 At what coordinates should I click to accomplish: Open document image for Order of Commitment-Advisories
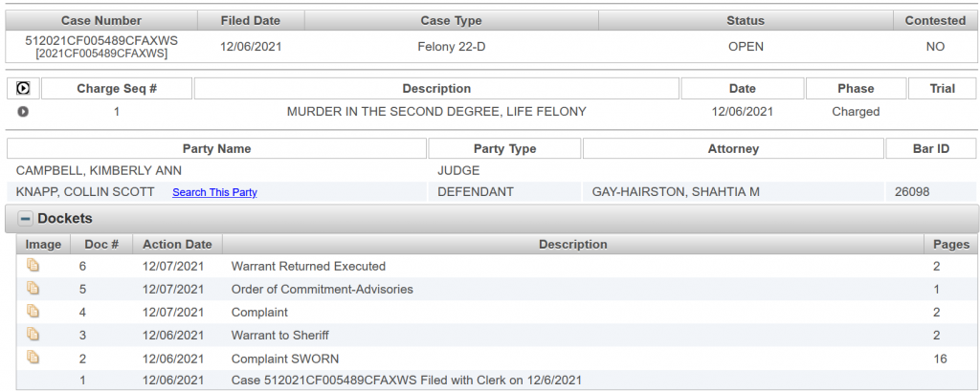pyautogui.click(x=33, y=289)
